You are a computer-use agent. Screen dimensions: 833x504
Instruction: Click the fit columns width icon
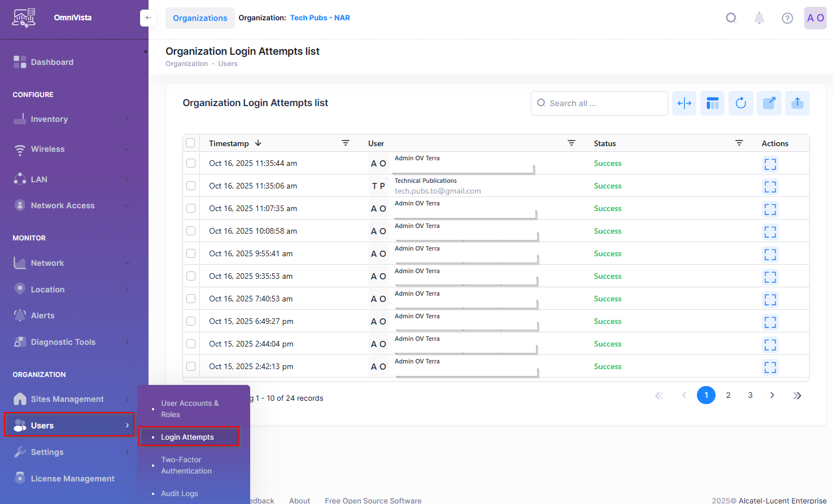pos(684,103)
